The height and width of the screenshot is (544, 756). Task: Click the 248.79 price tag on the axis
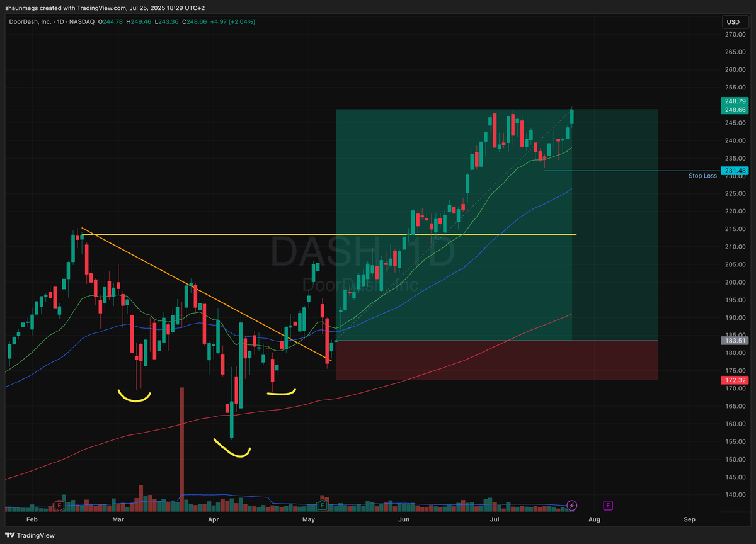click(733, 101)
